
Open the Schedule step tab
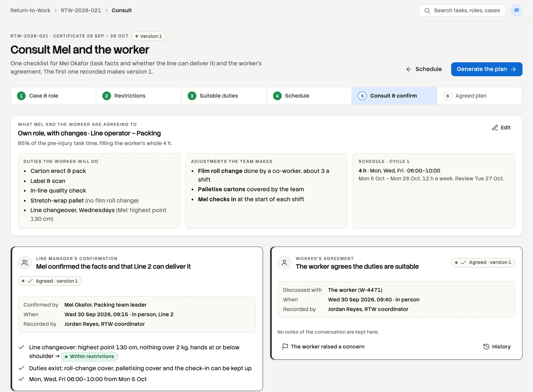[x=309, y=96]
